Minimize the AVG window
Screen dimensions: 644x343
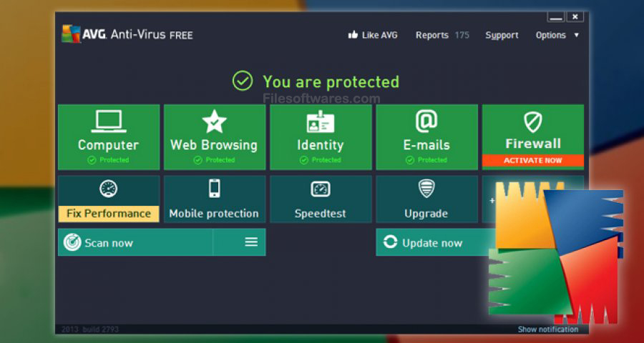pyautogui.click(x=556, y=17)
